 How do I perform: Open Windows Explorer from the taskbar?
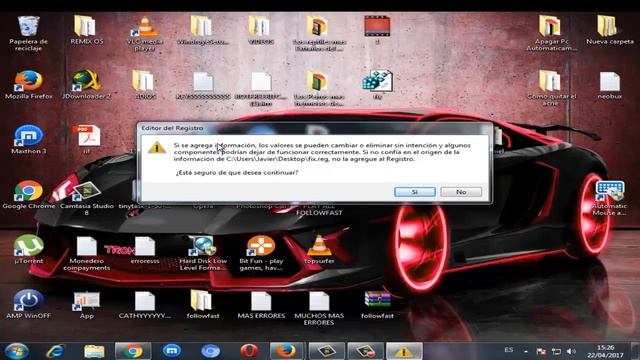pos(94,351)
